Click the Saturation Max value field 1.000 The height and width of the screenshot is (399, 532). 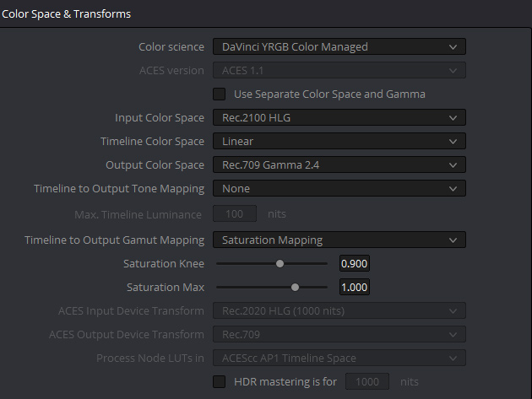click(x=355, y=287)
